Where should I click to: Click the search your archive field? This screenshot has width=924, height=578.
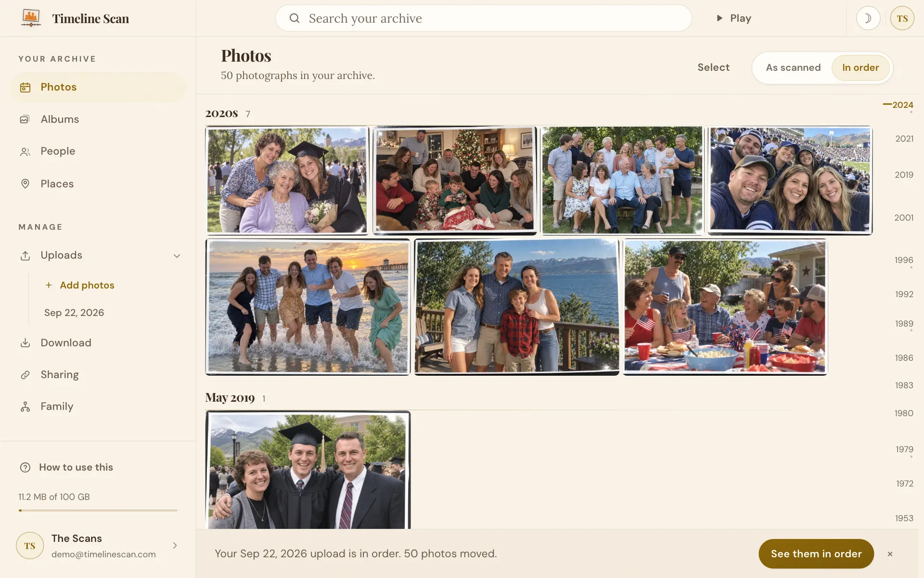click(483, 18)
